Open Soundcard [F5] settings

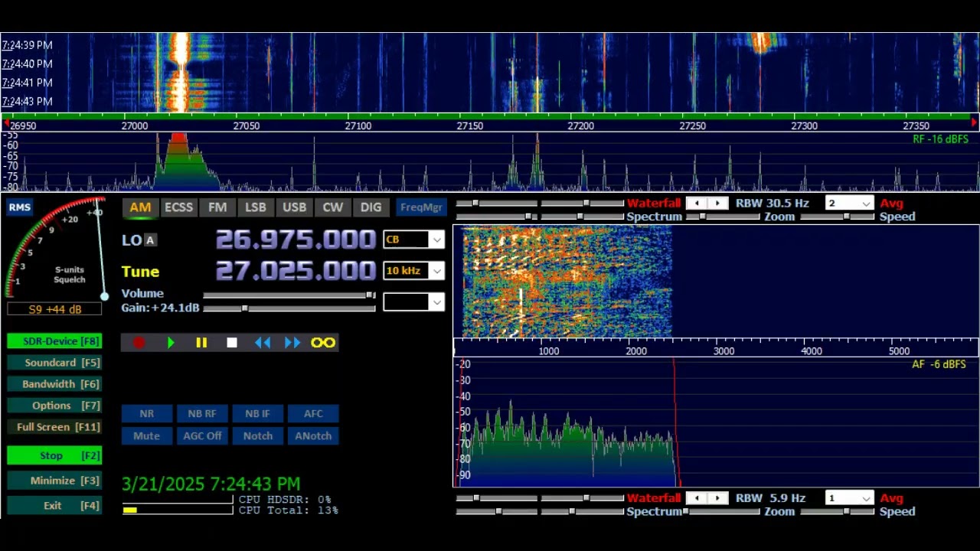pos(54,363)
